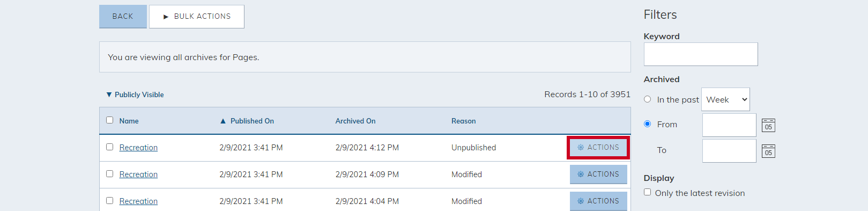Enable Only the latest revision

click(648, 192)
